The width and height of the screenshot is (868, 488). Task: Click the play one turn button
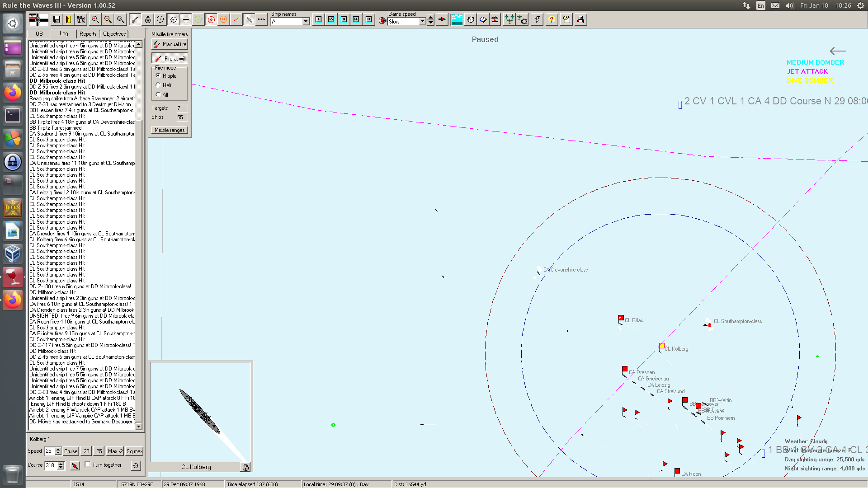pyautogui.click(x=319, y=19)
